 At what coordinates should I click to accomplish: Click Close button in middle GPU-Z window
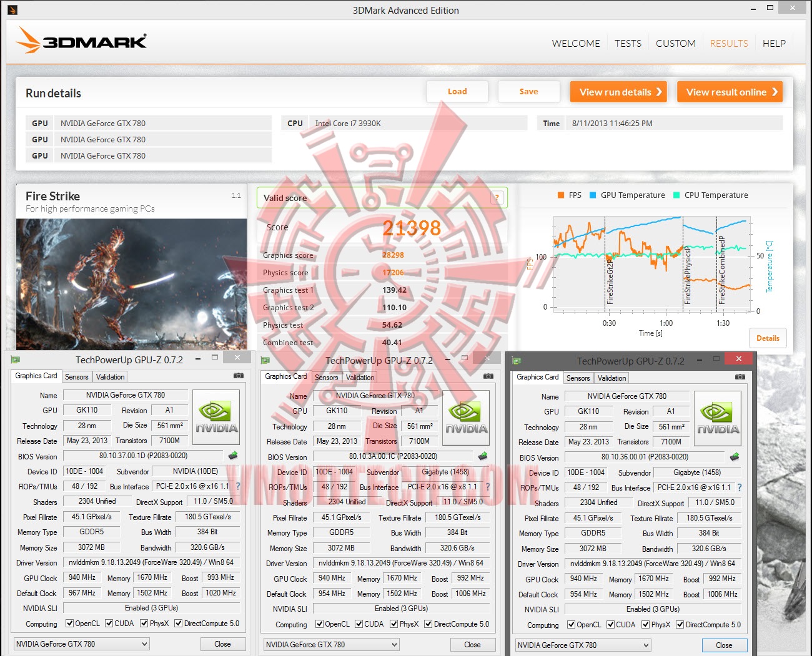point(473,645)
